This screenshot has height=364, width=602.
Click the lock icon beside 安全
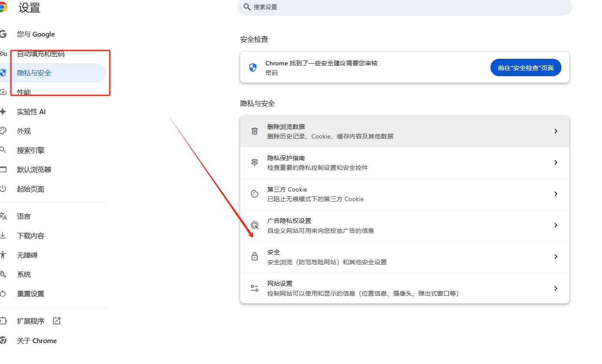254,256
